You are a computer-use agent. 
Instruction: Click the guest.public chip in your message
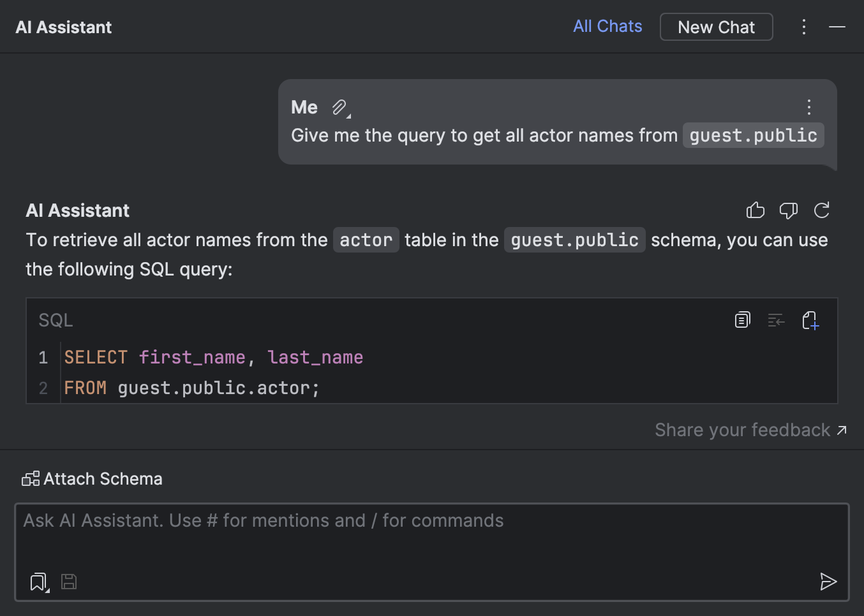(x=753, y=135)
